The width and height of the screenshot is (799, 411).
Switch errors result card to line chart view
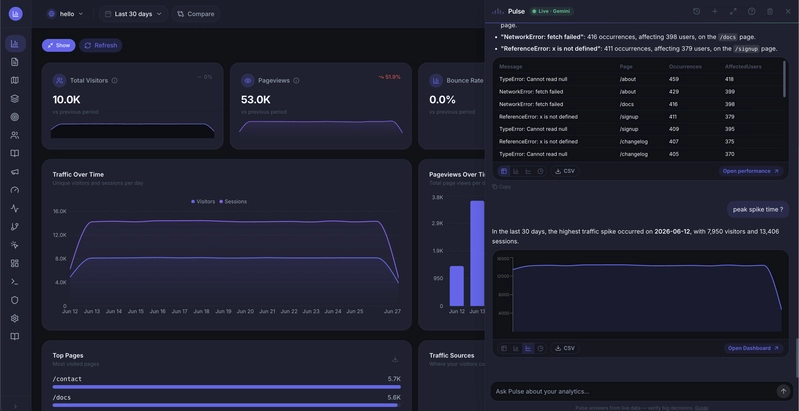tap(528, 171)
